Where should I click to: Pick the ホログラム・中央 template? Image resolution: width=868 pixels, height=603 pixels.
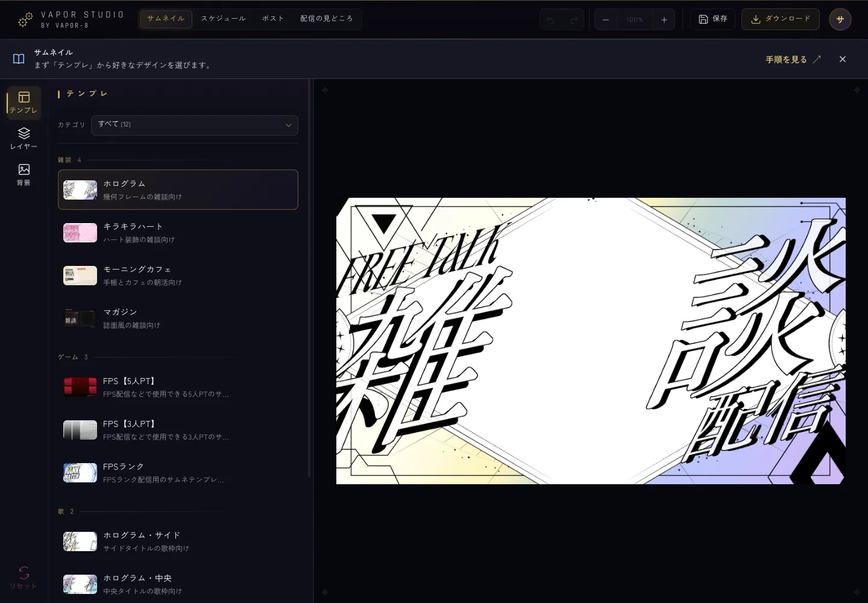(x=178, y=584)
